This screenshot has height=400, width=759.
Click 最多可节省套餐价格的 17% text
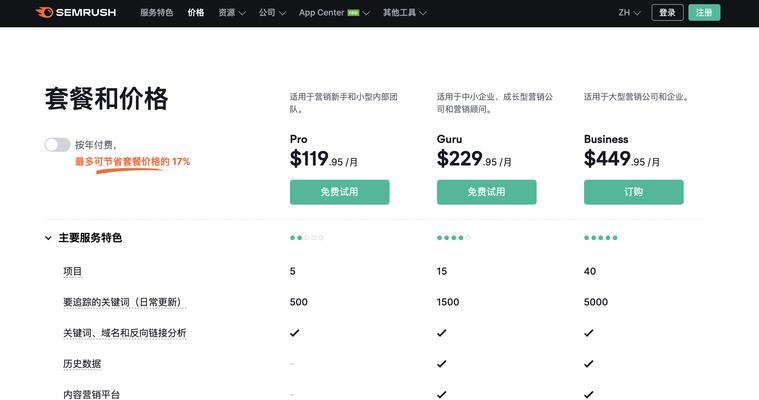(132, 162)
